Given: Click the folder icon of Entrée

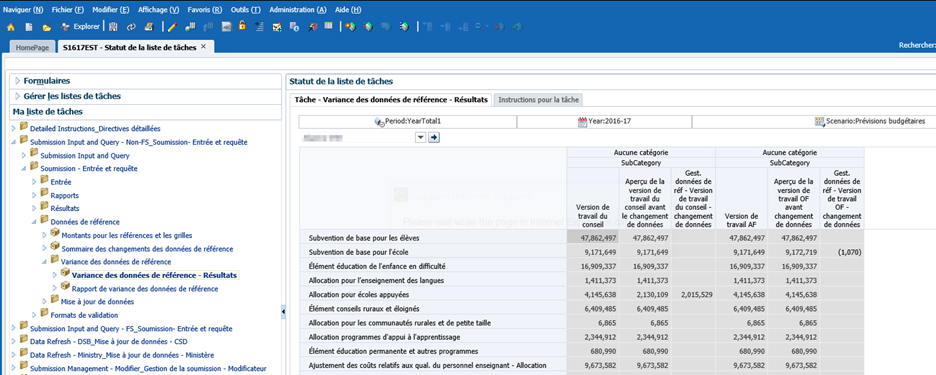Looking at the screenshot, I should (44, 181).
